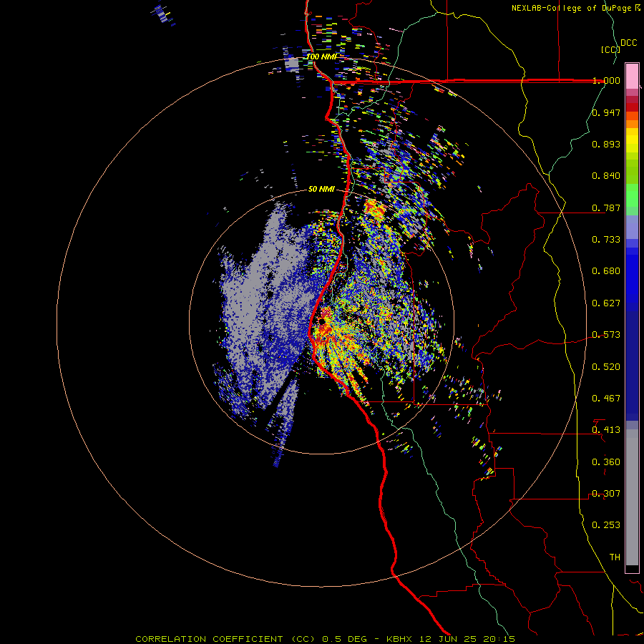Click the 0.733 color scale value
644x644 pixels.
(606, 240)
